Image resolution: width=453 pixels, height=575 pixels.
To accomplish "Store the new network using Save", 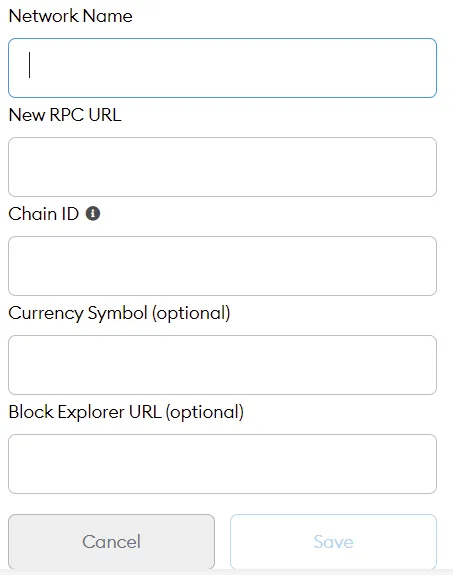I will [333, 542].
